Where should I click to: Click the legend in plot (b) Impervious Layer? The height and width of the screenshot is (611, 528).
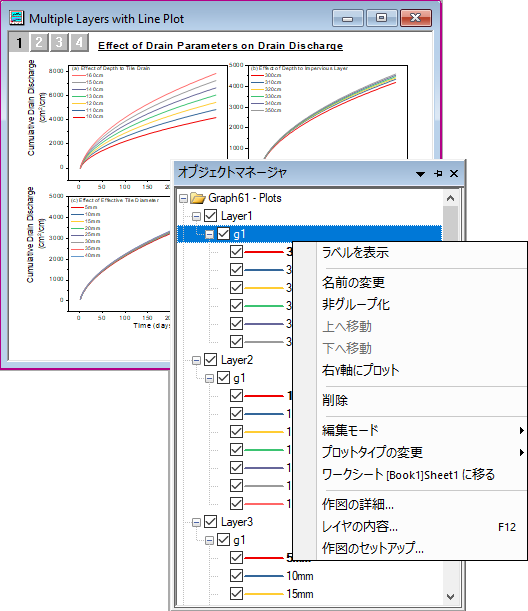(x=266, y=92)
